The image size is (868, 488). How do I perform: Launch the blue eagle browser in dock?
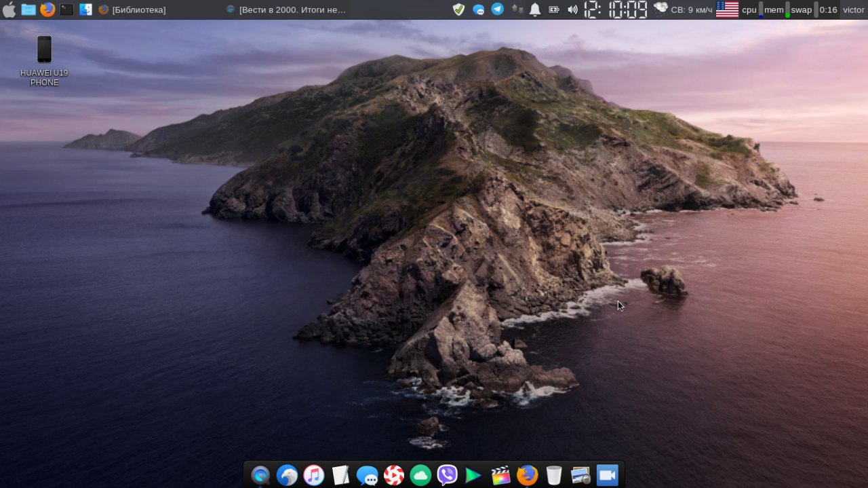point(287,475)
